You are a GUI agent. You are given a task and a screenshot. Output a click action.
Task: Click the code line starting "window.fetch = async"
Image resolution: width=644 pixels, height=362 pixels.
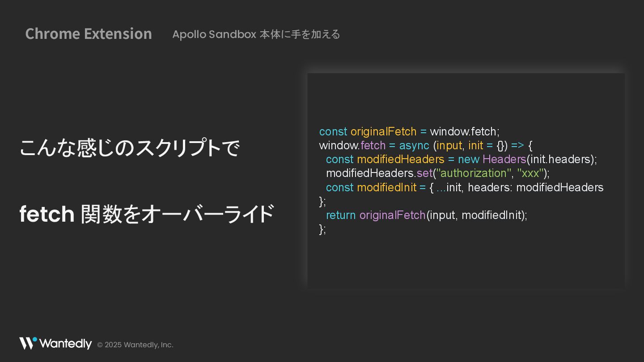pos(426,145)
